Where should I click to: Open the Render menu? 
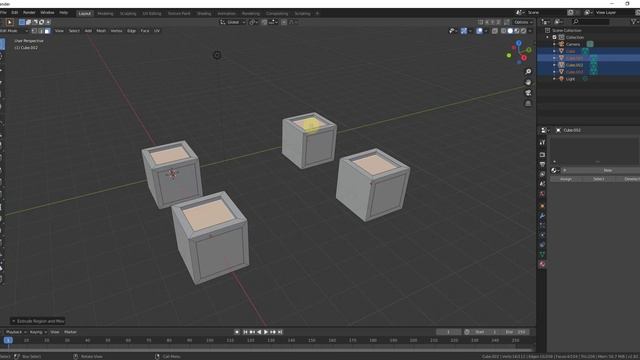29,13
